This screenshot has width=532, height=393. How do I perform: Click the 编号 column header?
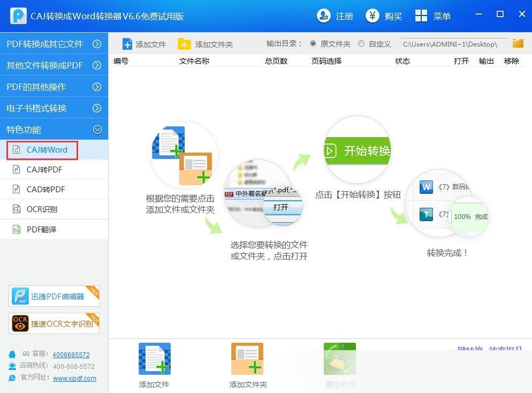click(121, 61)
